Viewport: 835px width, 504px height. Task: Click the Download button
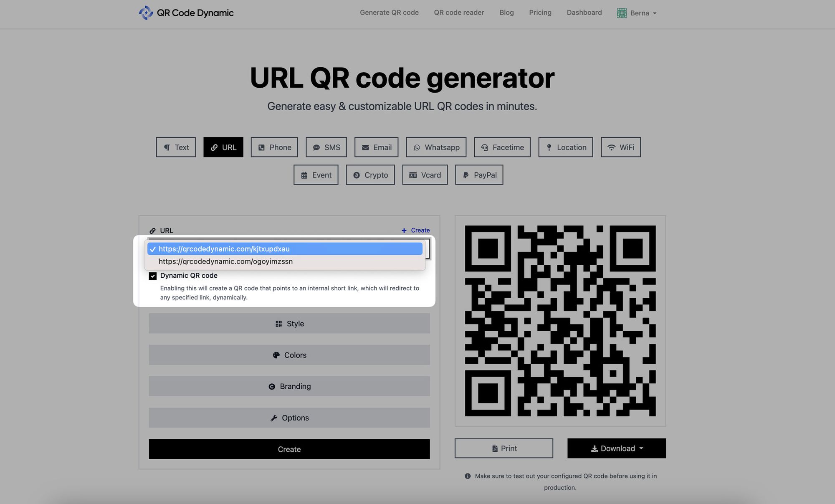pyautogui.click(x=617, y=448)
